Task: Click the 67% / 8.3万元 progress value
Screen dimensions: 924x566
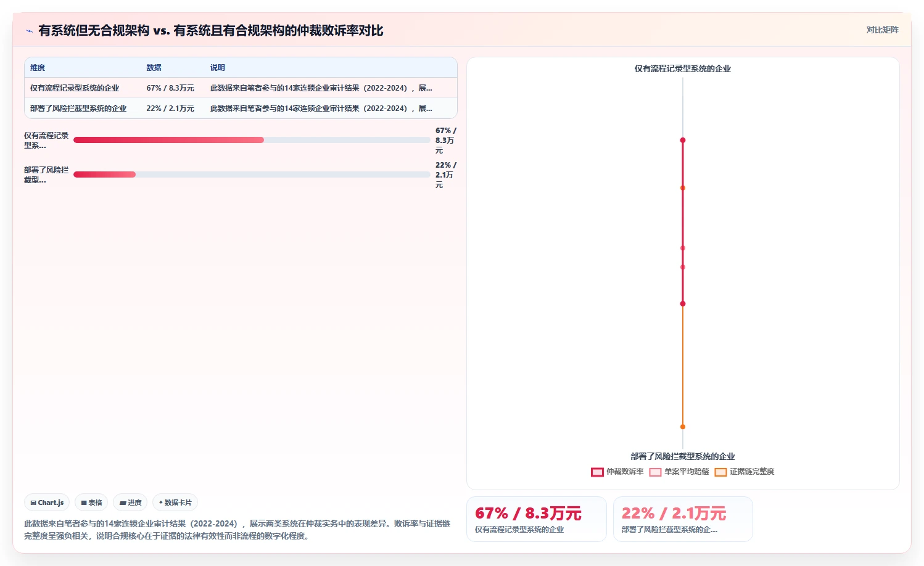Action: [x=446, y=141]
